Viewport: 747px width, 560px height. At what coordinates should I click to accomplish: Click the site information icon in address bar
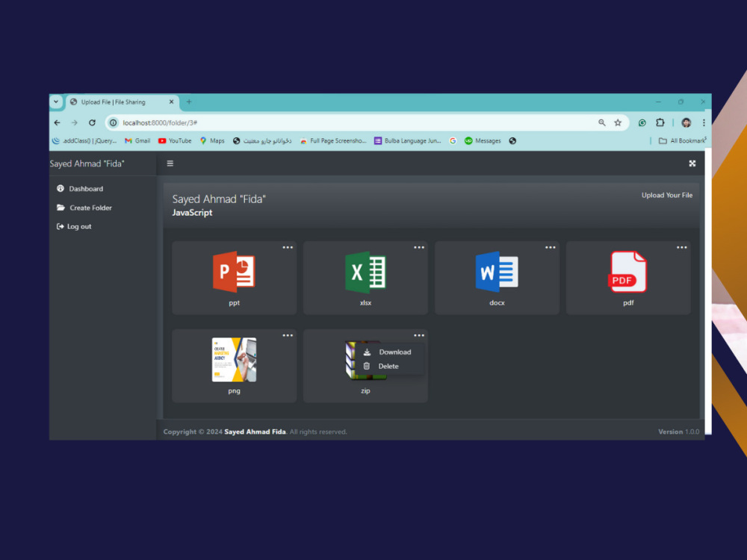click(113, 123)
